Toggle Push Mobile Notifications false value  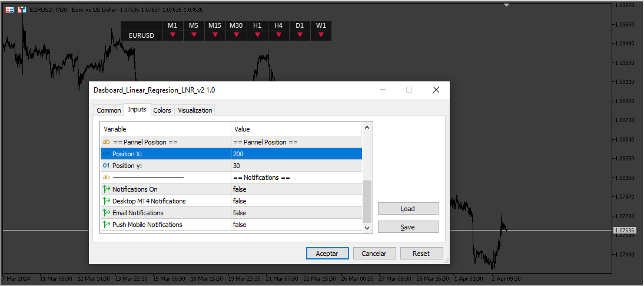pyautogui.click(x=296, y=225)
